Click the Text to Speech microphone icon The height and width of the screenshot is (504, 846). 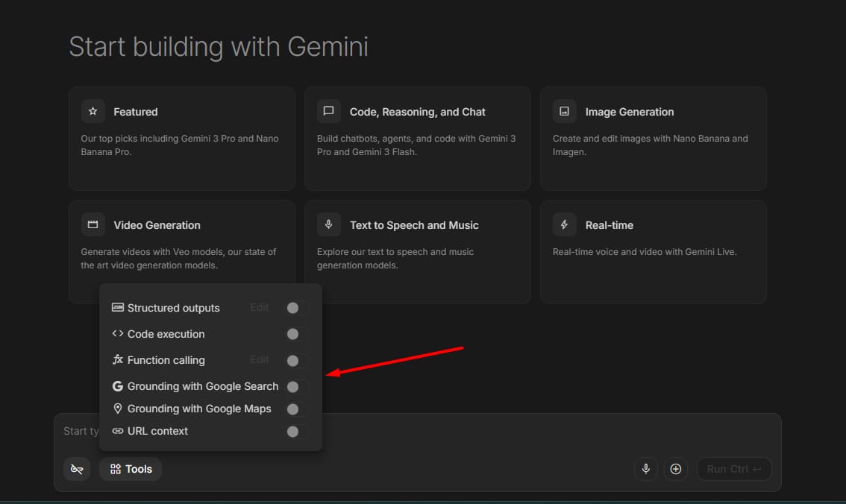(328, 224)
